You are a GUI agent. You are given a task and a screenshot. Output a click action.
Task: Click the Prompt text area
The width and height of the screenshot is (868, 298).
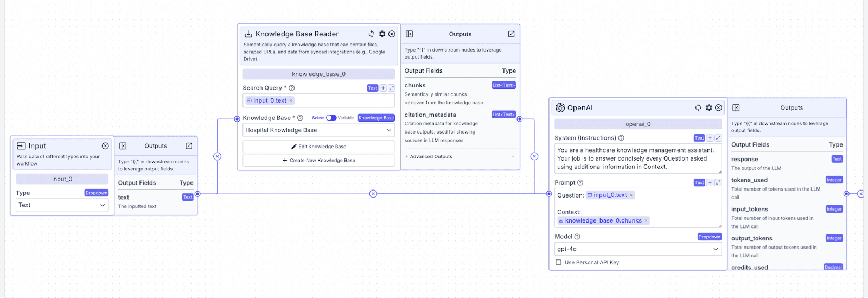[638, 208]
